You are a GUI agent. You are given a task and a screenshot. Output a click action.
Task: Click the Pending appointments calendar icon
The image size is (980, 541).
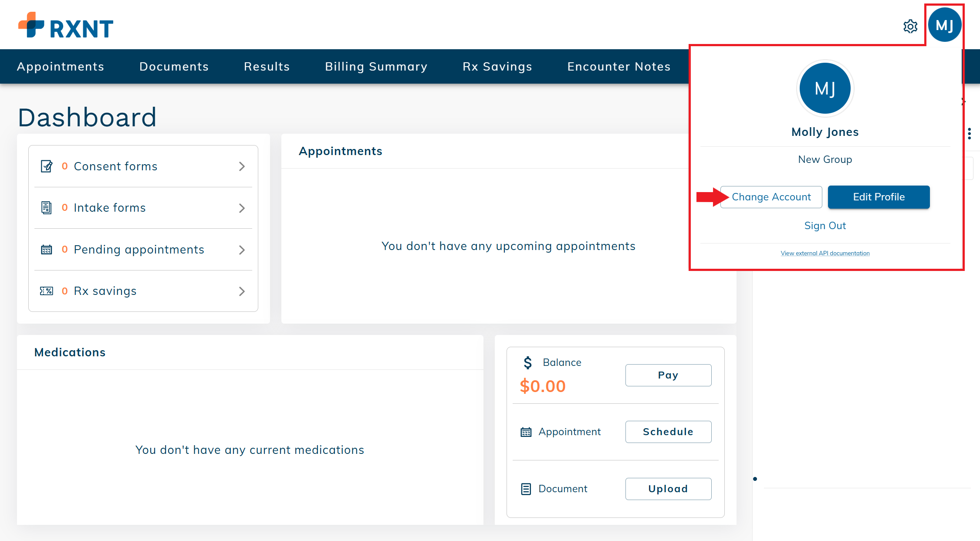(47, 249)
